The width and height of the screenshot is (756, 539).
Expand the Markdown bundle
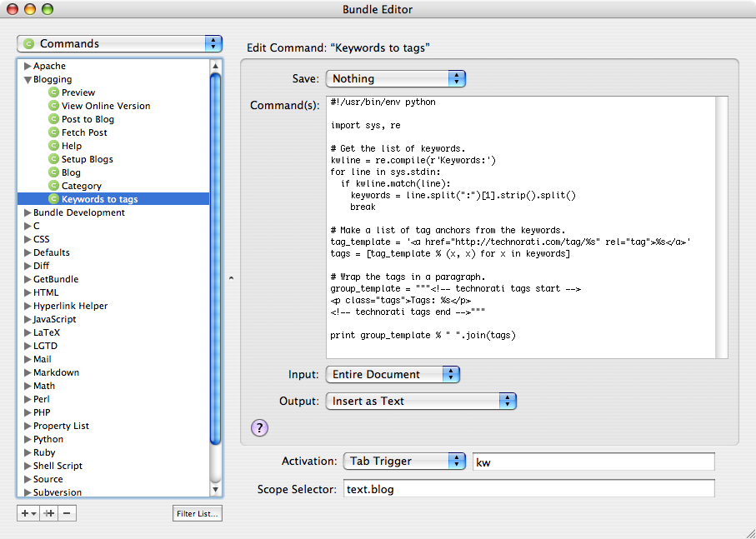coord(28,372)
